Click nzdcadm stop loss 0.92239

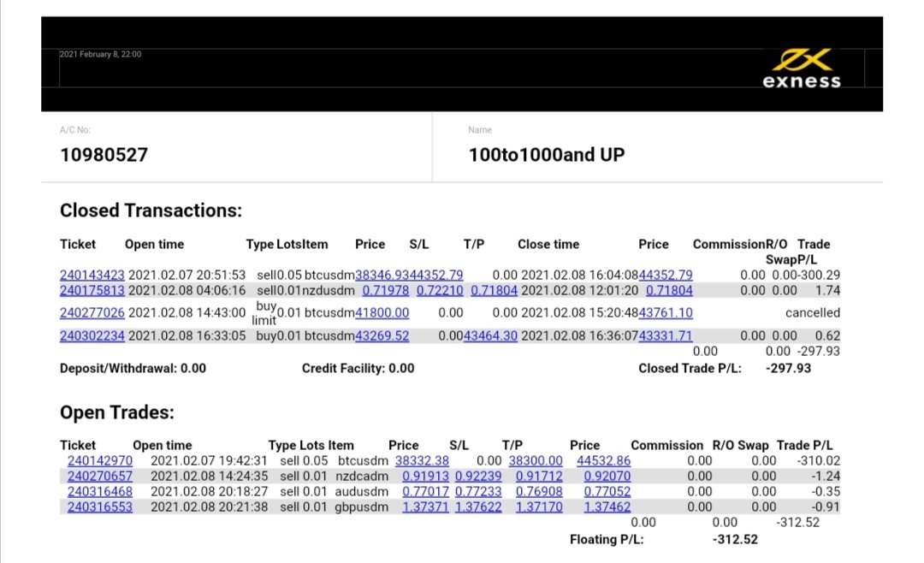pos(478,476)
